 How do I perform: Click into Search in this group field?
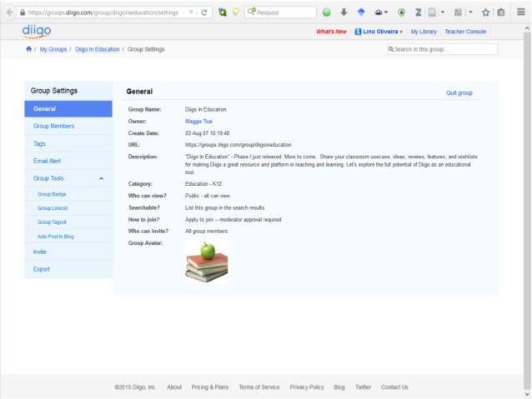click(x=442, y=49)
